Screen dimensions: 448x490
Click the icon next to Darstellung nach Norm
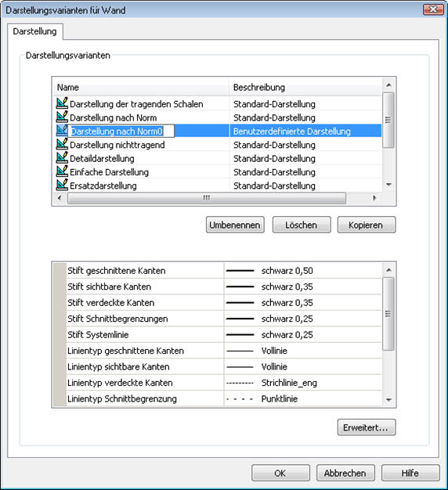(62, 117)
